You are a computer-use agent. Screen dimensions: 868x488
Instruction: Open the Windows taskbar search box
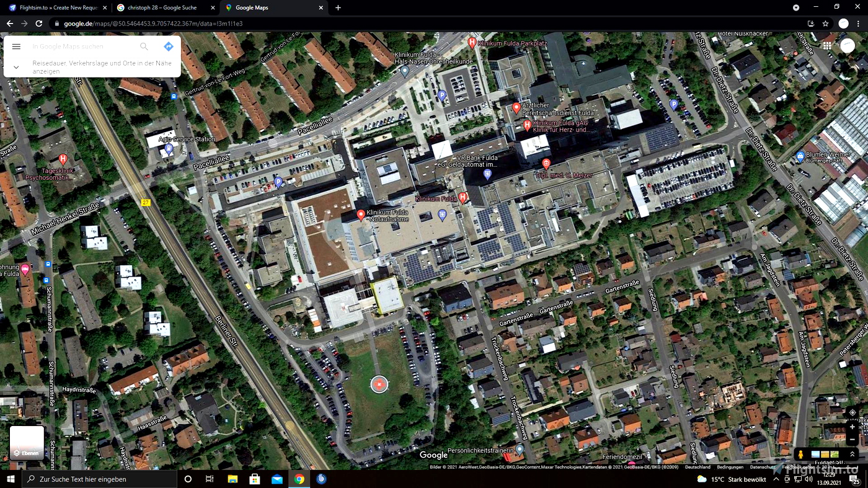[x=99, y=479]
